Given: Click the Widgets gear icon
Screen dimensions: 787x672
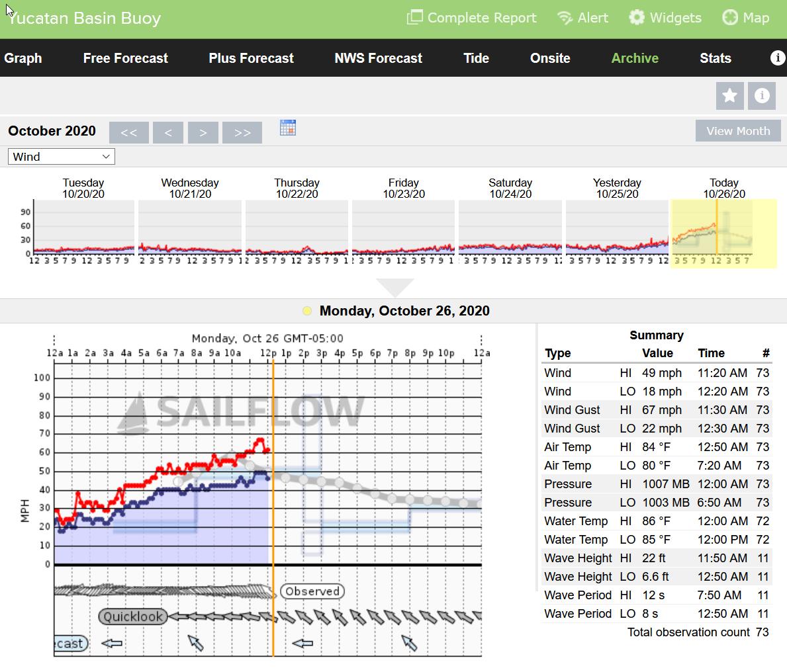Looking at the screenshot, I should (x=637, y=18).
